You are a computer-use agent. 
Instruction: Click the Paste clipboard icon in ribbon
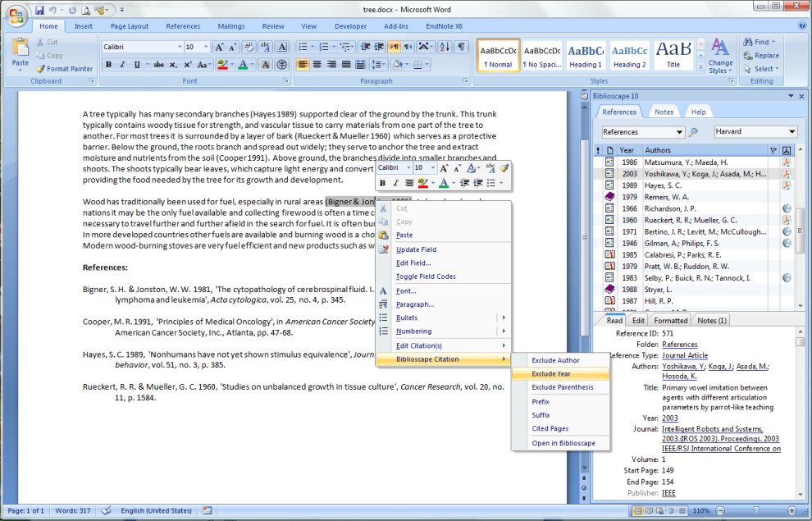21,48
